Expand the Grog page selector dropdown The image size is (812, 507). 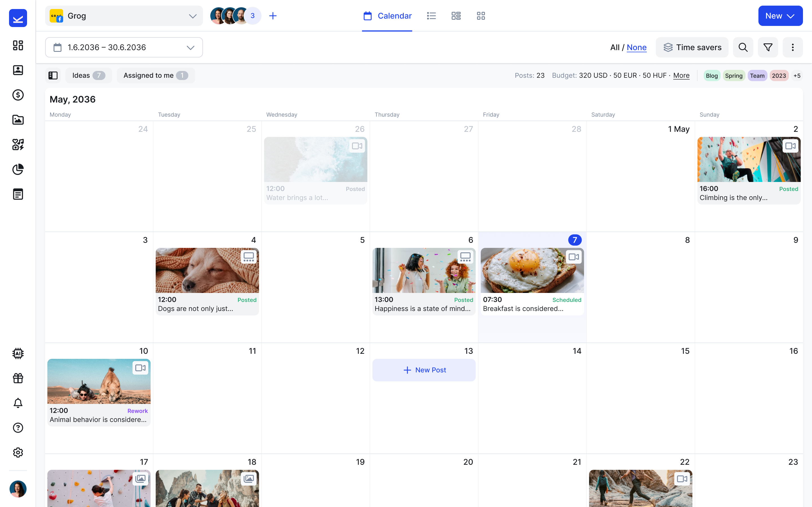pos(124,16)
